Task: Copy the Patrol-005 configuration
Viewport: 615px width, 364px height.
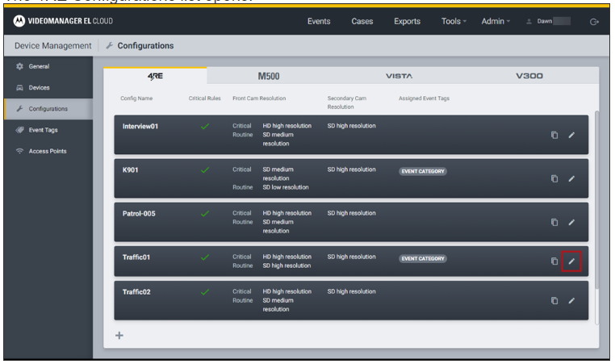Action: (x=554, y=222)
